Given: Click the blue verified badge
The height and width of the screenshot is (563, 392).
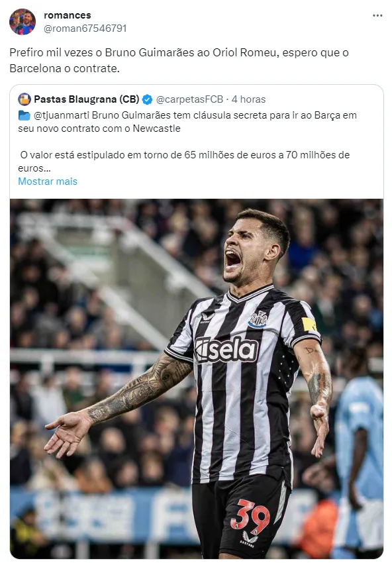Looking at the screenshot, I should (x=147, y=99).
